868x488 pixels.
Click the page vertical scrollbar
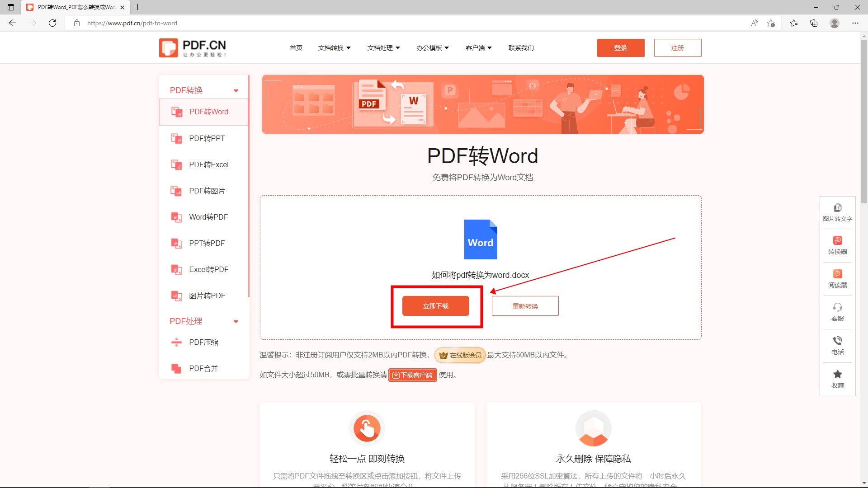(864, 122)
